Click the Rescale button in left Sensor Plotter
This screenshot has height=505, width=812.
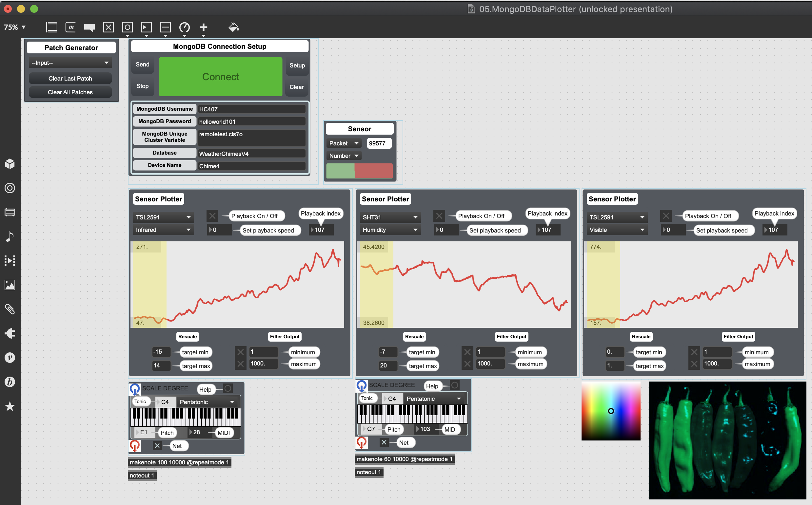tap(188, 336)
